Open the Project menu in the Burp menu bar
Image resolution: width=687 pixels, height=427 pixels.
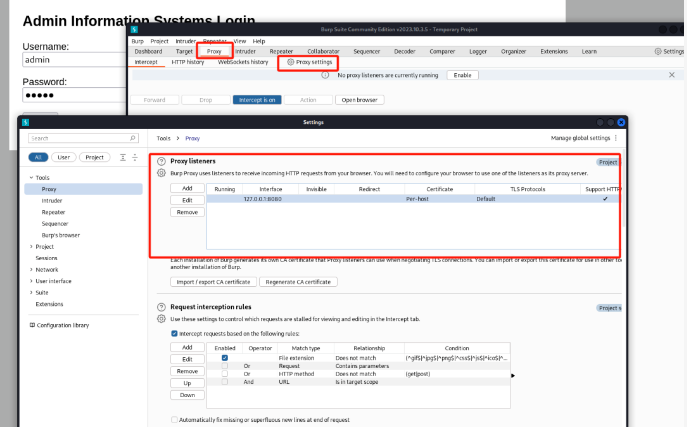tap(159, 41)
